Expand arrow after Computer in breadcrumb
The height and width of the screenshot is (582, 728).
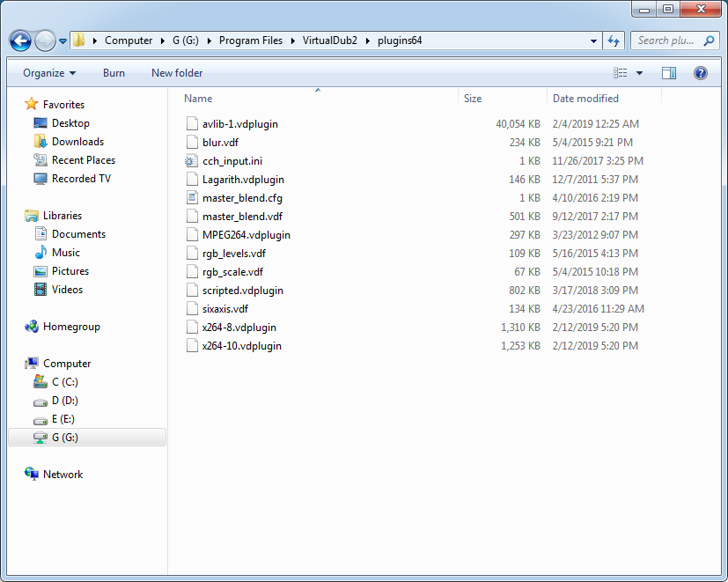(x=163, y=41)
